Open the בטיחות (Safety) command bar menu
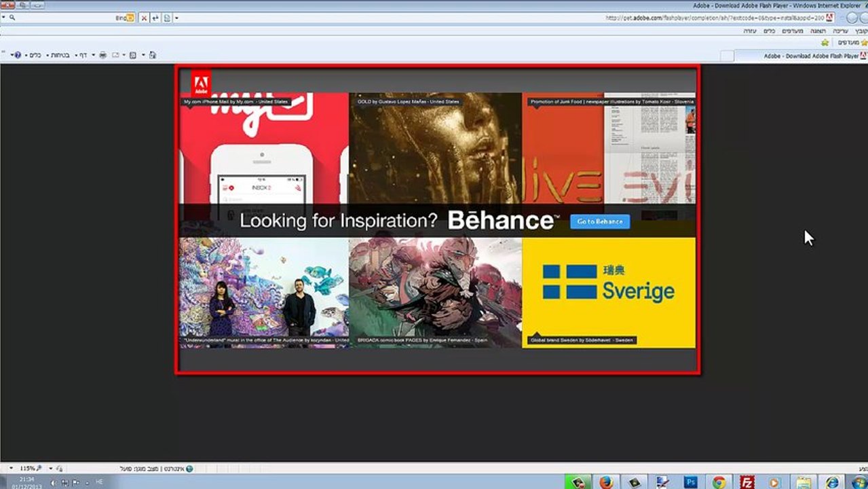 pos(58,55)
